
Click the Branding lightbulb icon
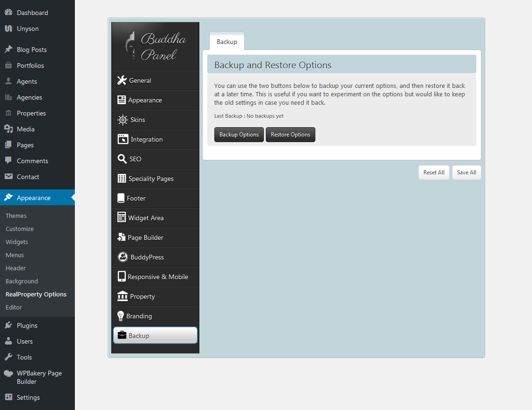click(120, 316)
